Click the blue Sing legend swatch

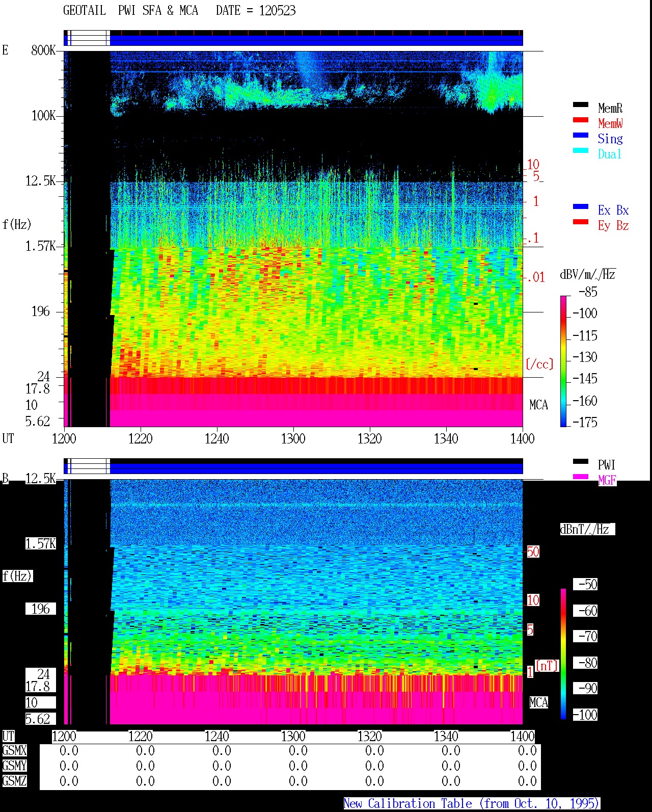581,135
